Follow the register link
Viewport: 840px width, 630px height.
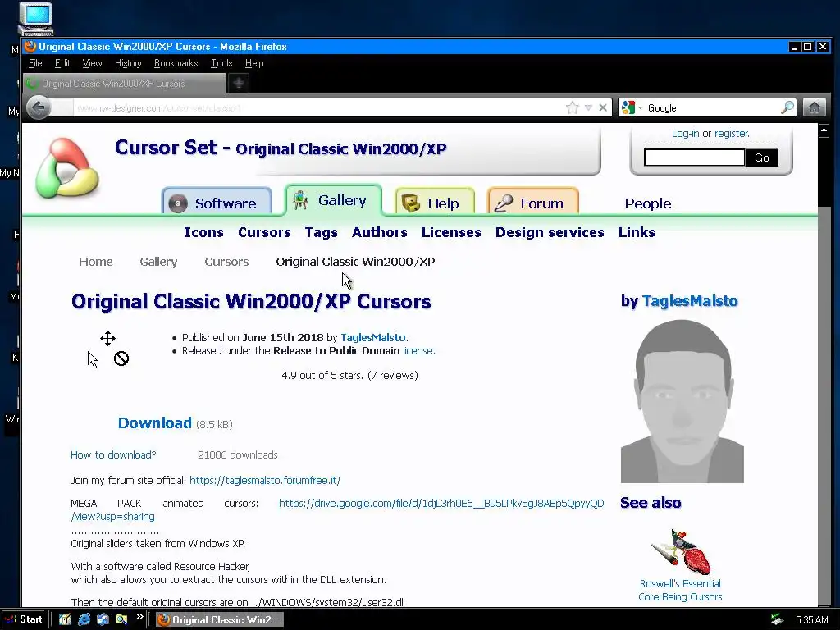(732, 134)
